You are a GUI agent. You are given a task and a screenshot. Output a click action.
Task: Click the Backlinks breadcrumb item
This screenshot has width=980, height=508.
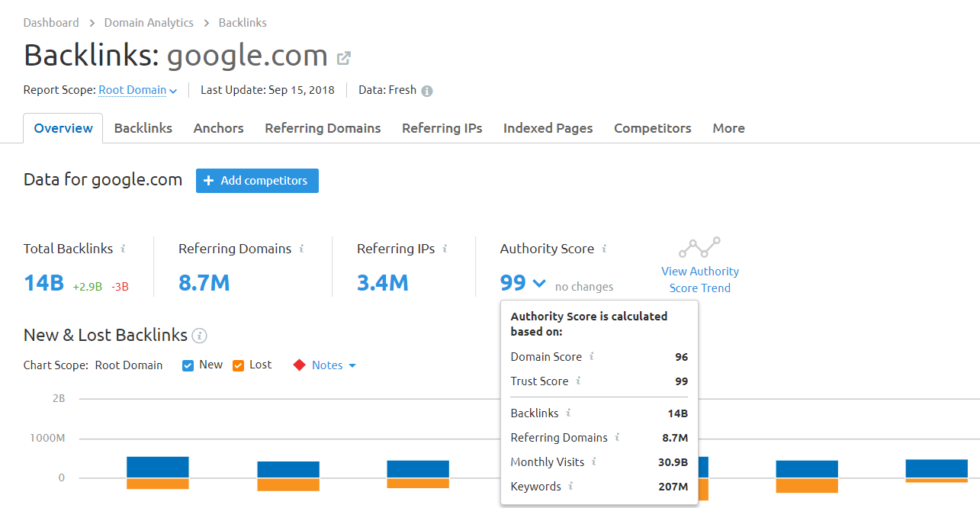point(243,23)
